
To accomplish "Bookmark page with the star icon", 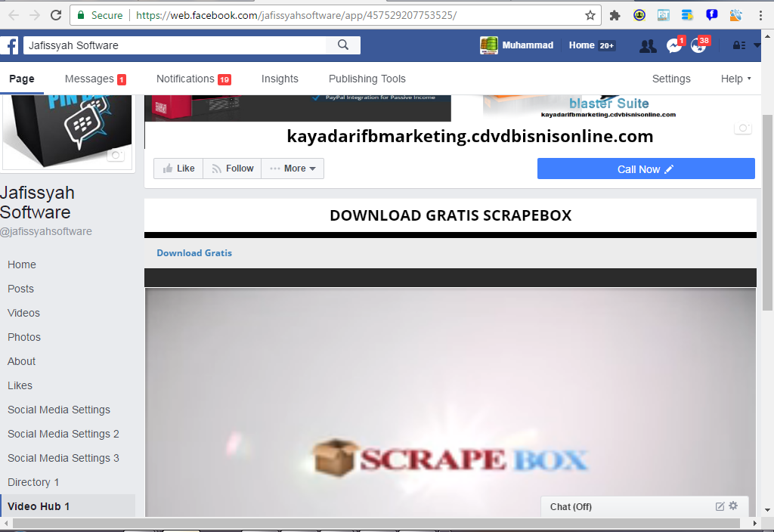I will (590, 15).
